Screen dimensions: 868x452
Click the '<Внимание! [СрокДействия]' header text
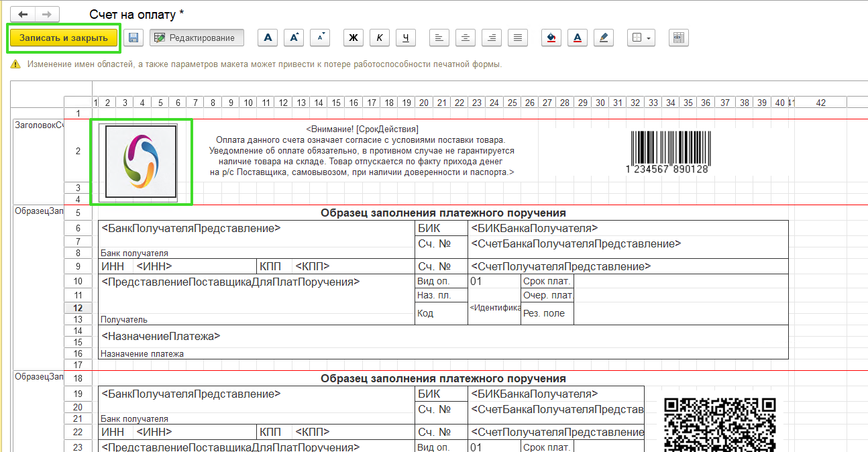click(x=362, y=129)
